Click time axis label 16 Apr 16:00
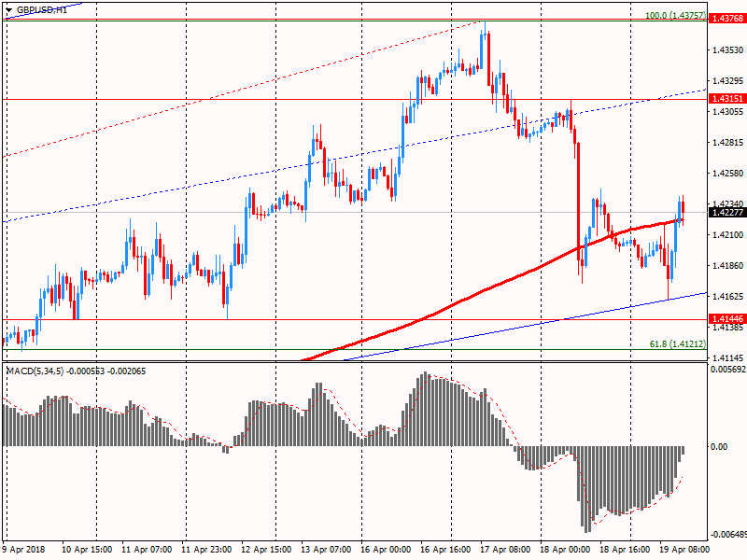 point(445,549)
